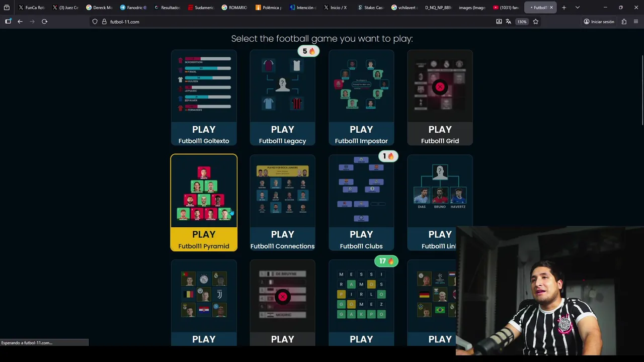Switch to the Resultados tab

pos(167,8)
